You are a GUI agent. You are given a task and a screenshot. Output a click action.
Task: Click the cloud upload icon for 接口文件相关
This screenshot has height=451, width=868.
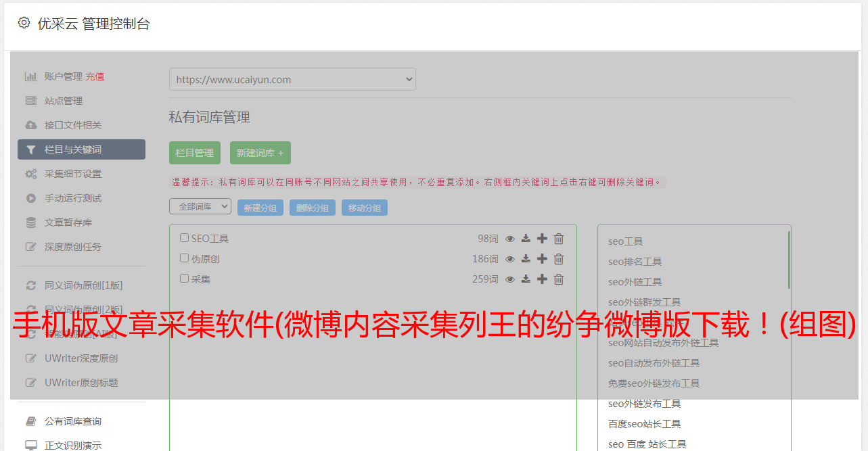coord(30,125)
